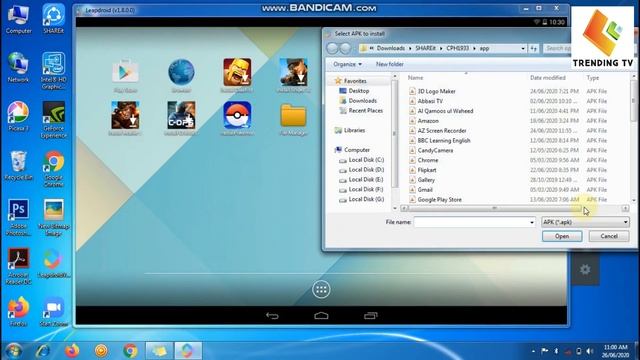The height and width of the screenshot is (360, 640).
Task: Open SHAREit desktop shortcut
Action: [53, 19]
